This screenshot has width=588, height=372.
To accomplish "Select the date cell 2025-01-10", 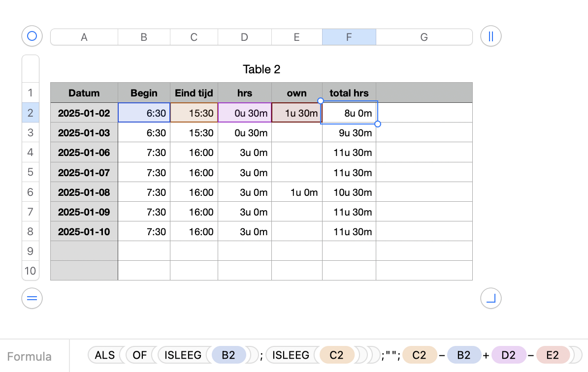I will pyautogui.click(x=84, y=231).
